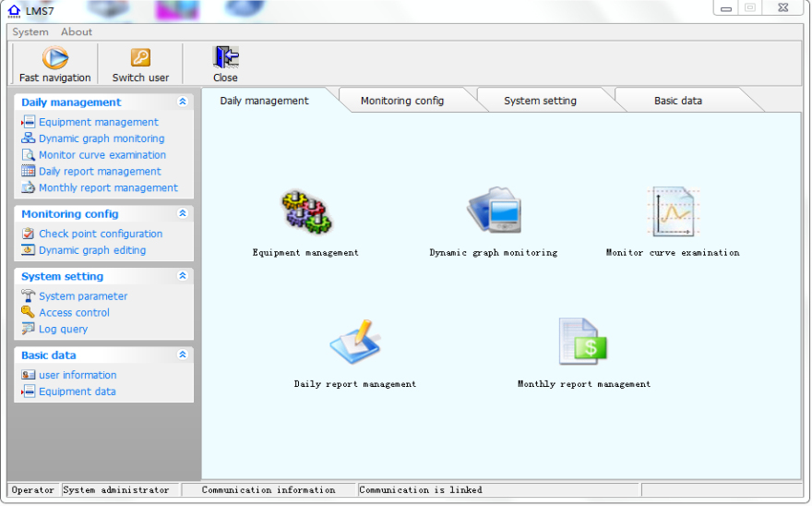The height and width of the screenshot is (506, 812).
Task: Select Check point configuration in sidebar
Action: coord(100,234)
